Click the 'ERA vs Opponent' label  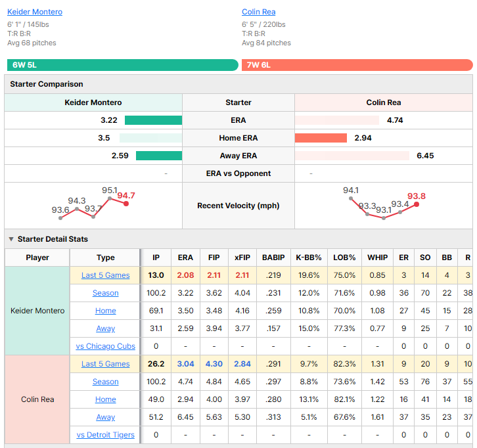(238, 173)
